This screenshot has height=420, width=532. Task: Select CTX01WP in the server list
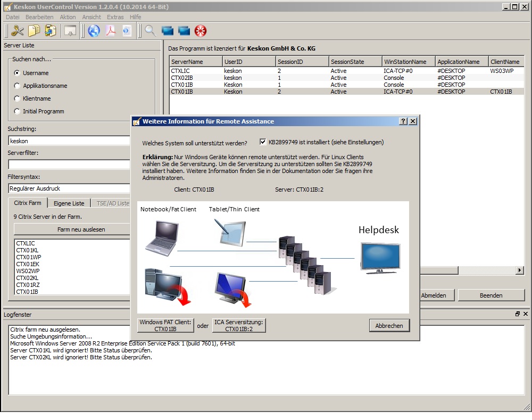click(x=28, y=257)
